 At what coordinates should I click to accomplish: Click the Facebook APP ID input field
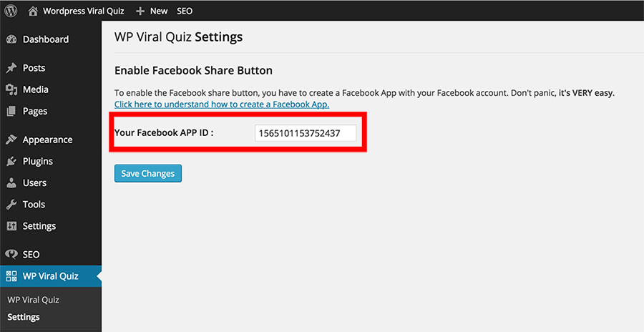306,133
